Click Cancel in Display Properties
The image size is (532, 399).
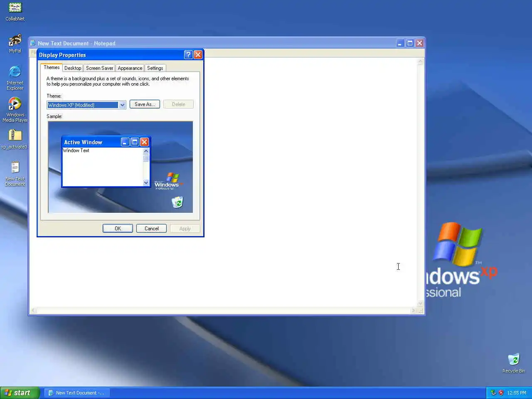pyautogui.click(x=151, y=229)
